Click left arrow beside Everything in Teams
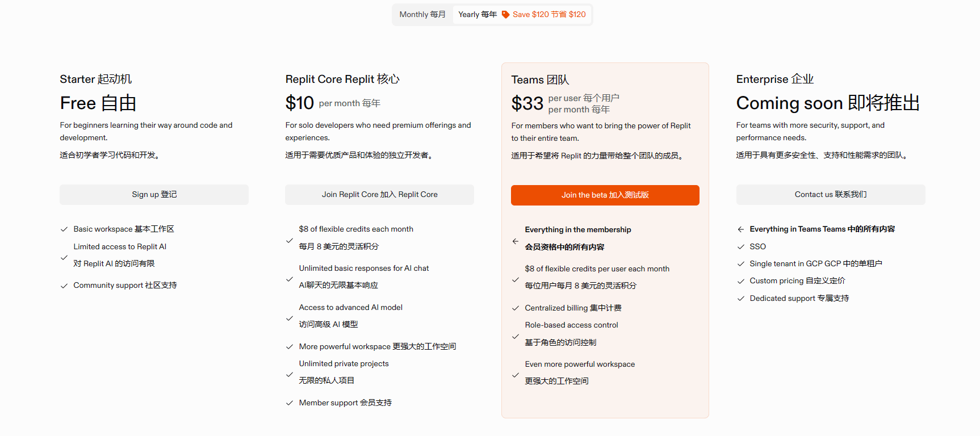The width and height of the screenshot is (980, 436). 740,229
